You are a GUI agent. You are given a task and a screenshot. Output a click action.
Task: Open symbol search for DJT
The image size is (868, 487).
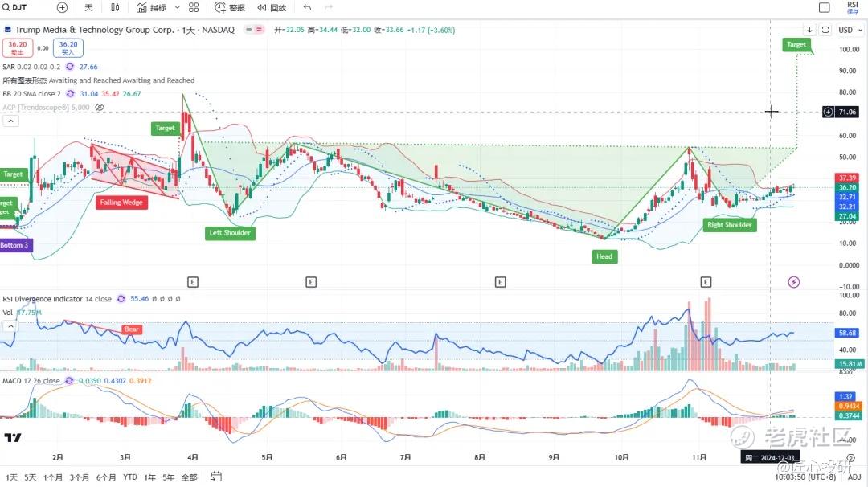tap(15, 7)
